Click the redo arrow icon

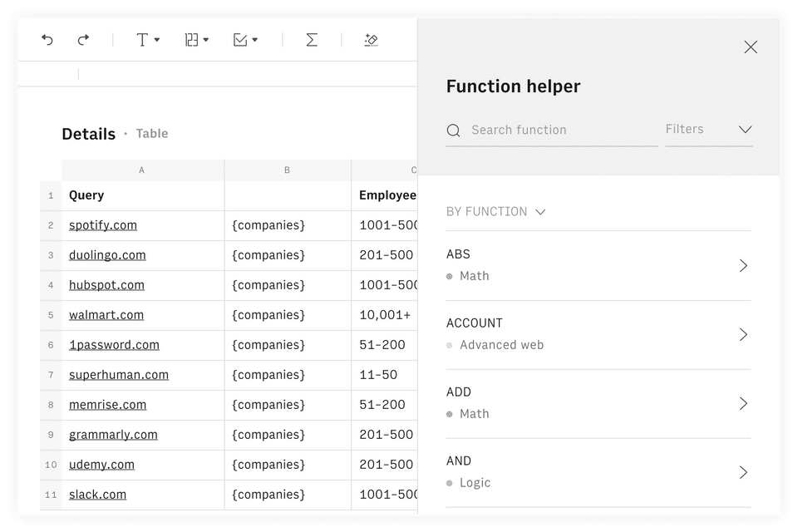[83, 40]
